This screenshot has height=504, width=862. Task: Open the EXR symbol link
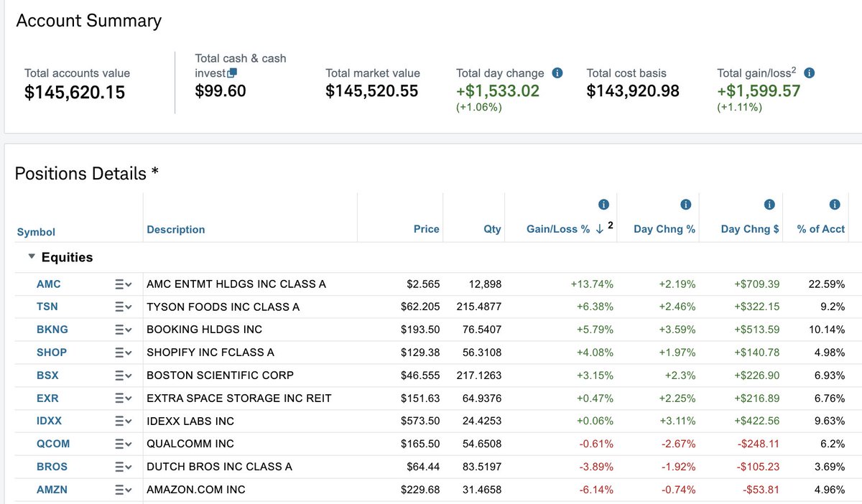point(47,398)
